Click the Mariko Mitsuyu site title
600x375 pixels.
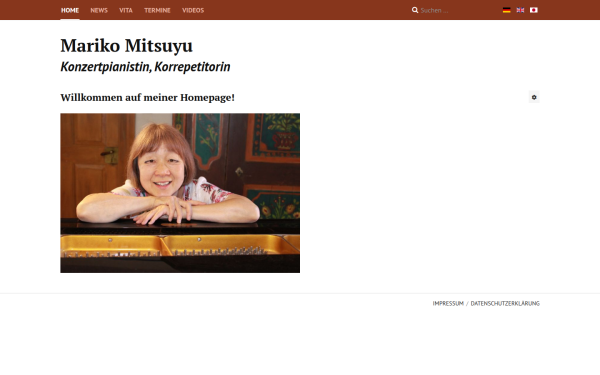pos(127,46)
